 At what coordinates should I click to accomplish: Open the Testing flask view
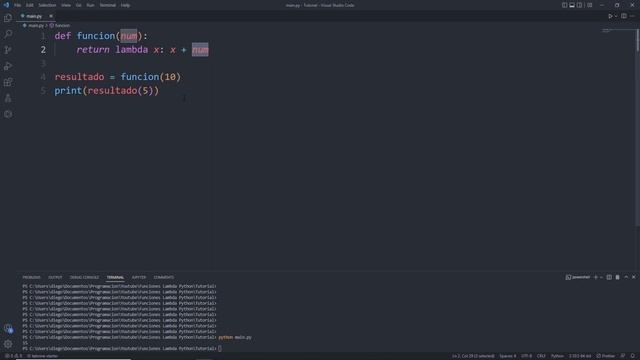click(x=8, y=98)
